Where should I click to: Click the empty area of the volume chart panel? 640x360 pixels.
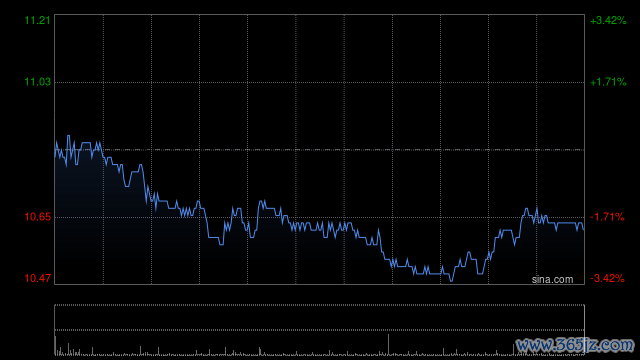click(x=320, y=317)
